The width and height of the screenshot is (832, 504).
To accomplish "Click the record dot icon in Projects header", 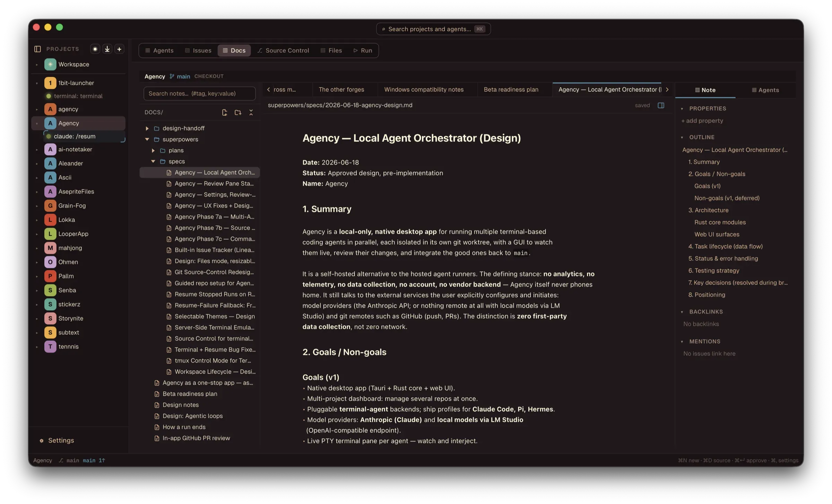I will (95, 49).
